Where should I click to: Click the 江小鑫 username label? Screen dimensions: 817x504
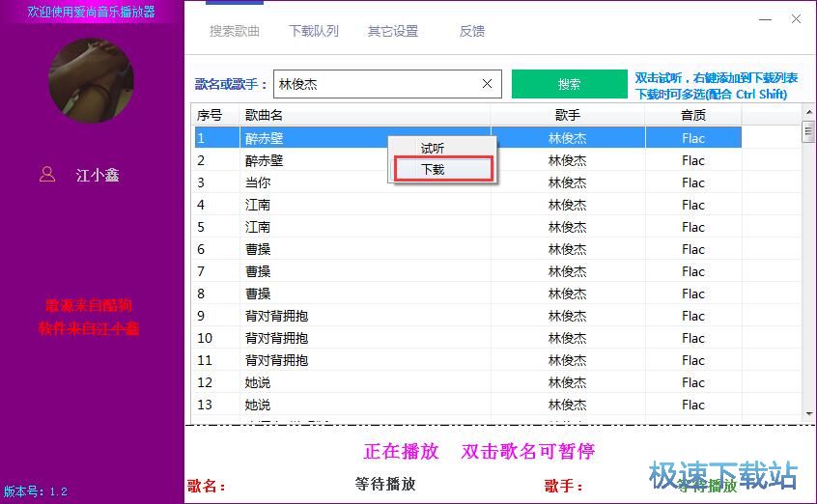point(98,175)
